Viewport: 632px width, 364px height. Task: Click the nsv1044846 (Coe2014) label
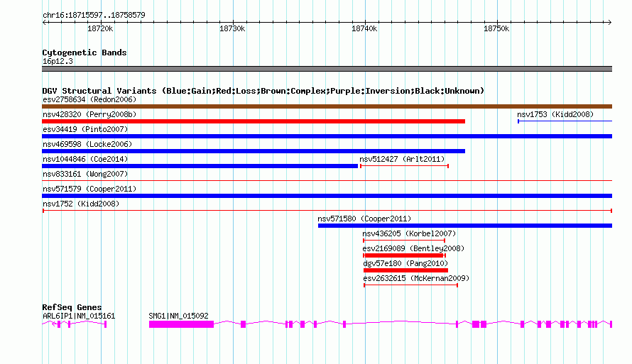85,159
